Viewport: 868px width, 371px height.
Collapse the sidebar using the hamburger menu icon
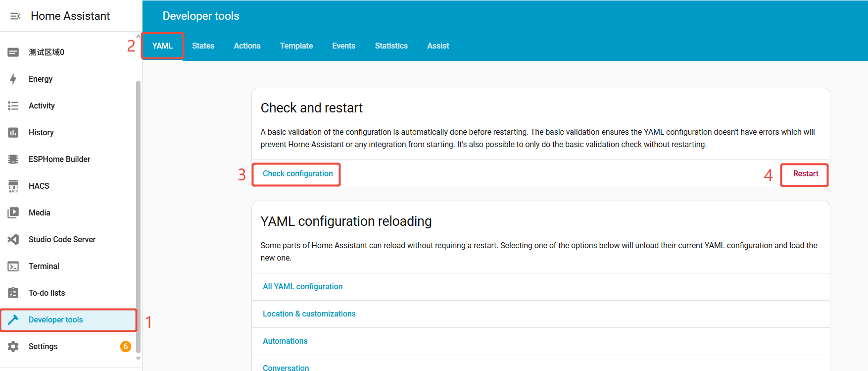pos(15,16)
